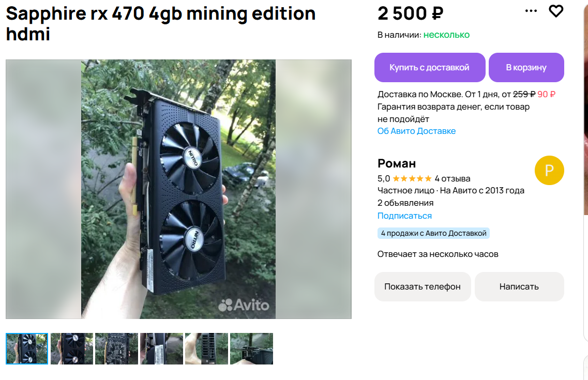Open seller profile name Роман

point(397,163)
